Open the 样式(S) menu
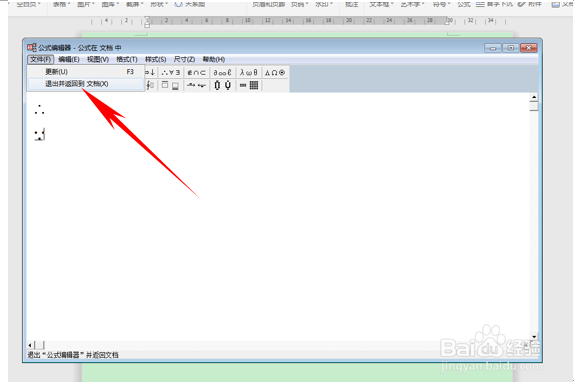 [x=156, y=59]
